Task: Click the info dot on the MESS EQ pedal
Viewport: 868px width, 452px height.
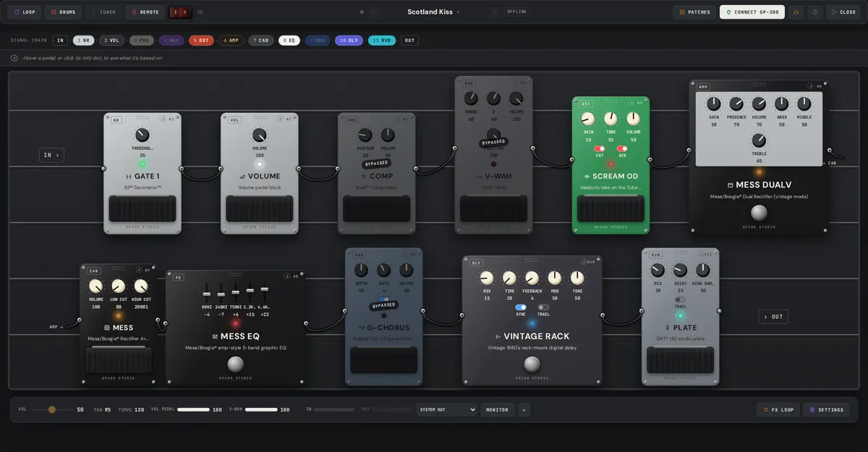Action: pyautogui.click(x=287, y=276)
